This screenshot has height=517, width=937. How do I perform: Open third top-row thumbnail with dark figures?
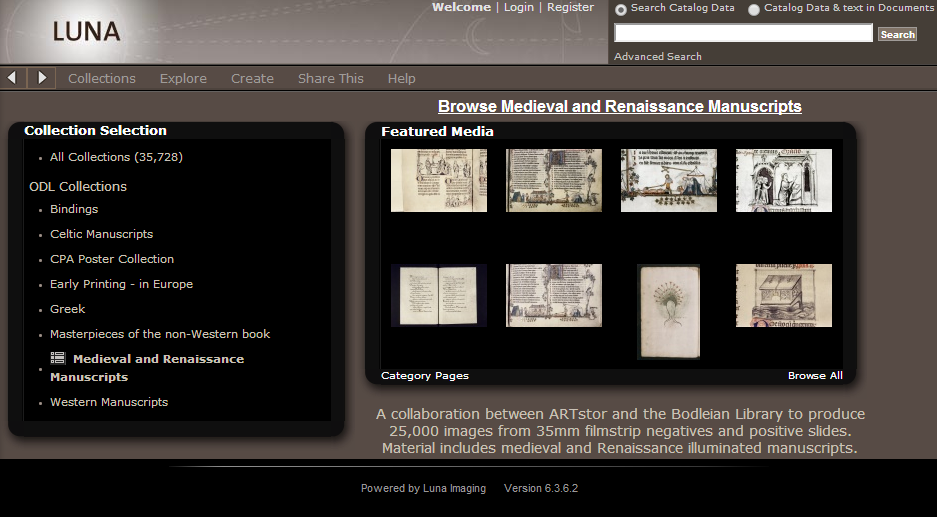(669, 181)
